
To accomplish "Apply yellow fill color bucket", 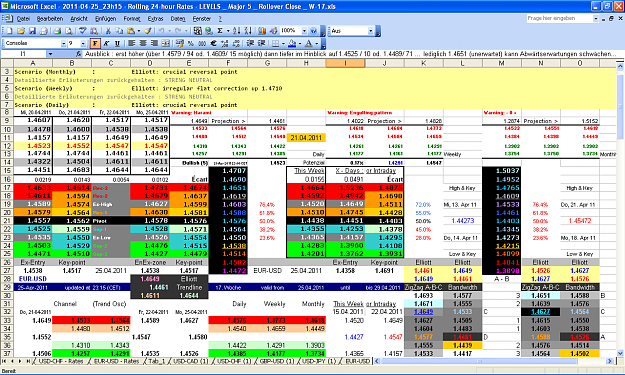I will click(292, 43).
